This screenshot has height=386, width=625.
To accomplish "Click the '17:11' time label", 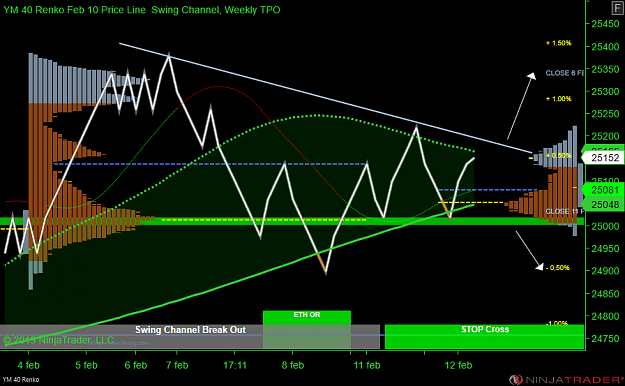I will pyautogui.click(x=235, y=365).
